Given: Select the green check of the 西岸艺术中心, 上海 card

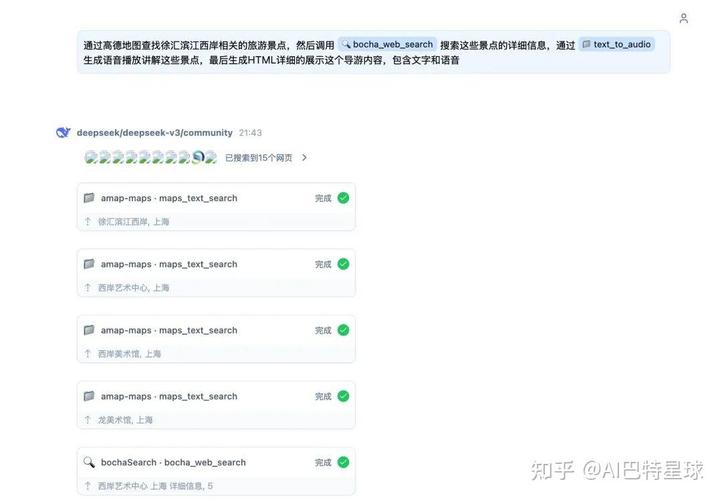Looking at the screenshot, I should click(343, 264).
